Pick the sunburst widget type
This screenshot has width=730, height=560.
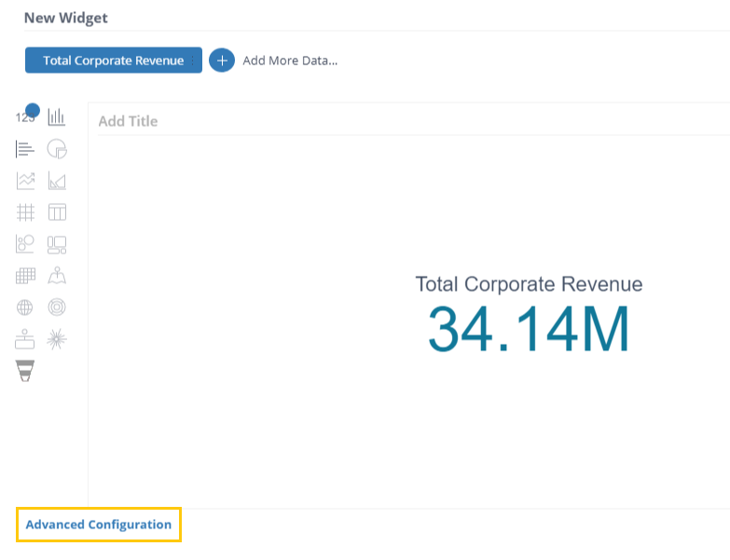(57, 339)
